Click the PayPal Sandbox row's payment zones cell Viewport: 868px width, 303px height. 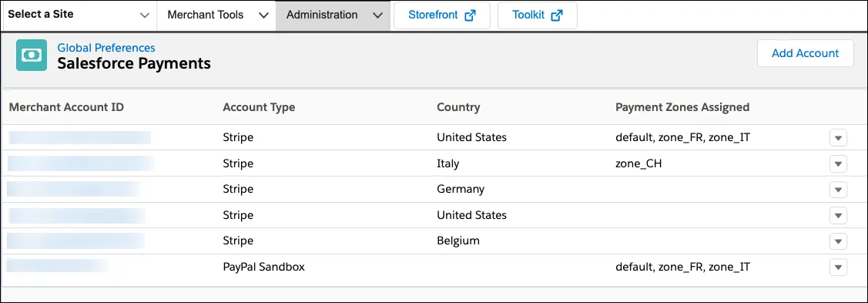click(x=682, y=267)
